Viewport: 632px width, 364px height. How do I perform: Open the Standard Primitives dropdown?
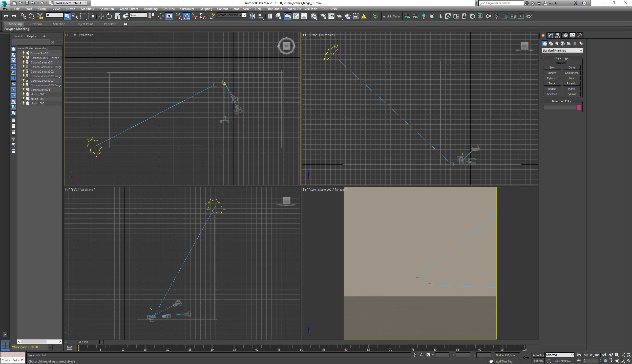pyautogui.click(x=562, y=51)
